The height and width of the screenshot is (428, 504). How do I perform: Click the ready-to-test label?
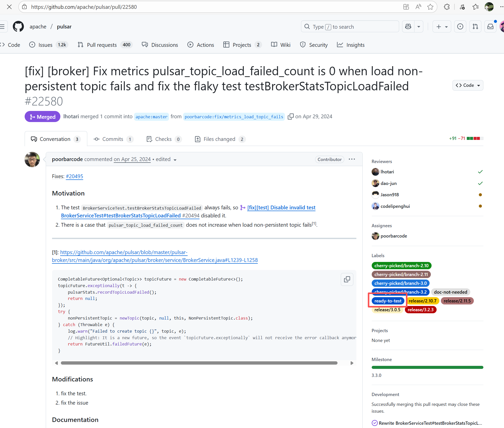pyautogui.click(x=388, y=301)
